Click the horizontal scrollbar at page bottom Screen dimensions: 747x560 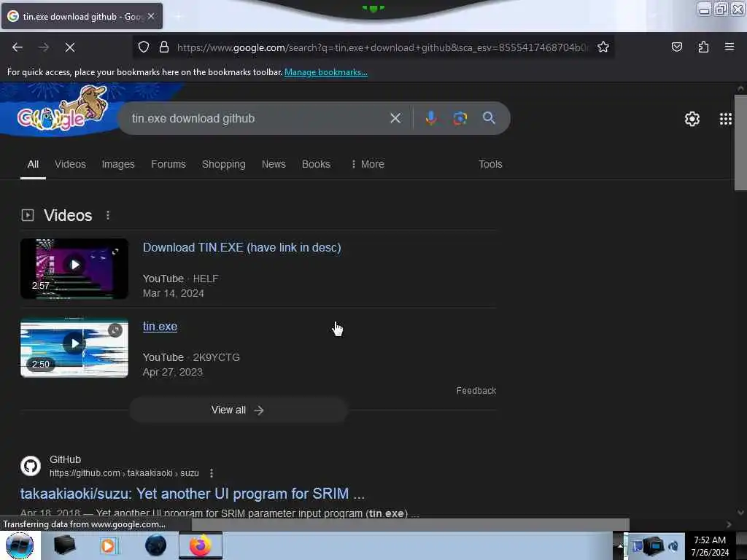pyautogui.click(x=410, y=524)
